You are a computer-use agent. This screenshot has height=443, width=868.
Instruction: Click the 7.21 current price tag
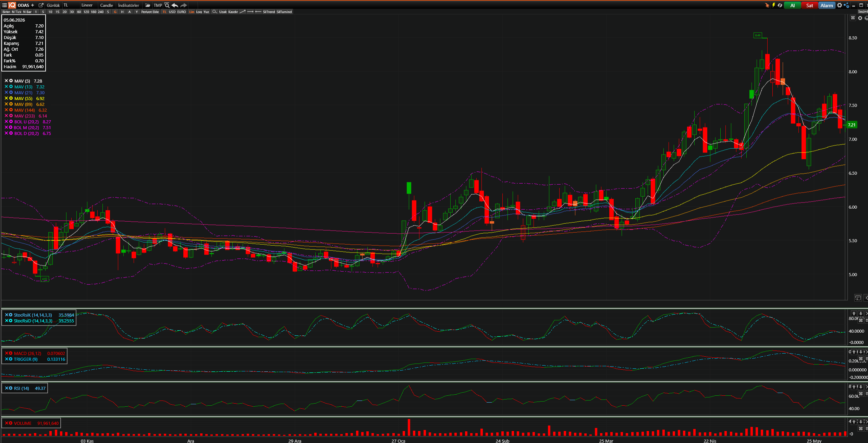click(852, 125)
